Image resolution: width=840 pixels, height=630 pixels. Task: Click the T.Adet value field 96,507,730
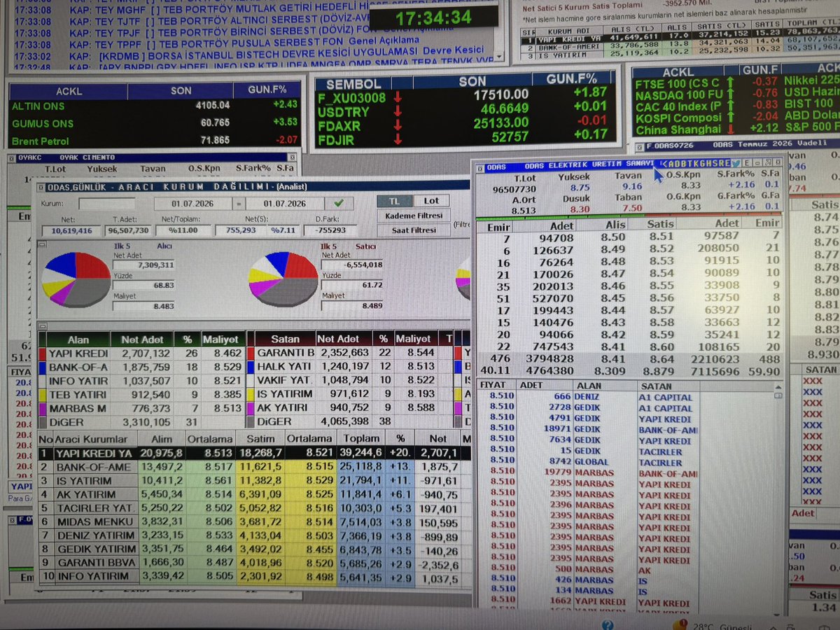pyautogui.click(x=128, y=230)
